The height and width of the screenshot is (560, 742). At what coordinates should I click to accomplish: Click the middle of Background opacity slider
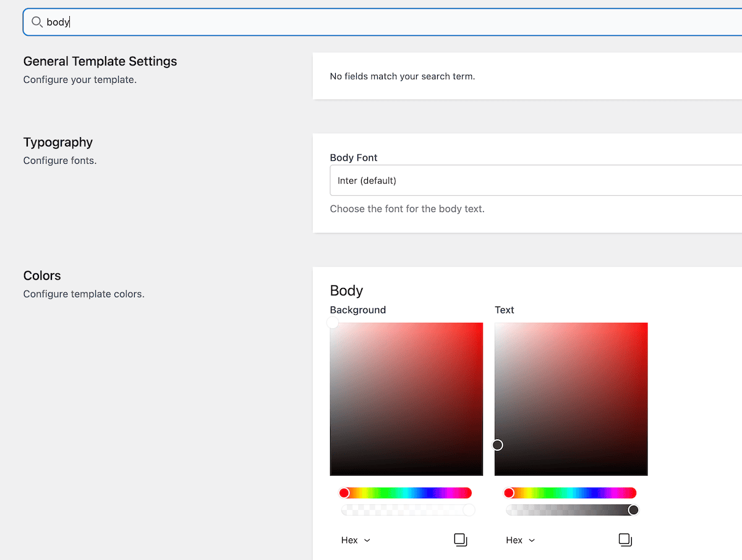tap(406, 510)
